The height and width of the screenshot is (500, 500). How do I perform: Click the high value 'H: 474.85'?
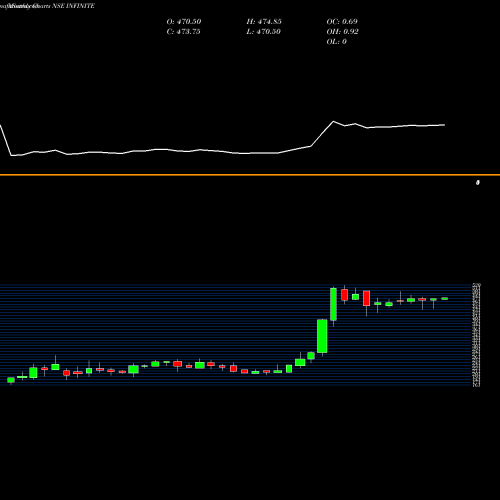pyautogui.click(x=264, y=22)
